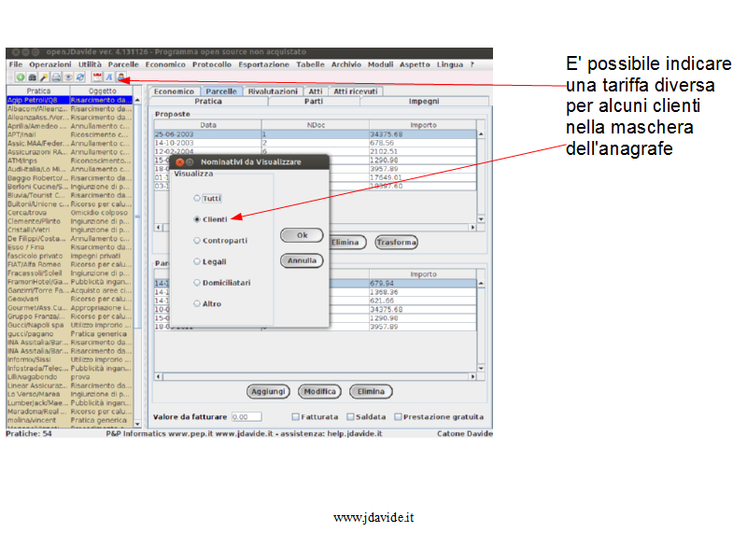Click the person anagrafe toolbar icon
Image resolution: width=747 pixels, height=560 pixels.
(121, 77)
